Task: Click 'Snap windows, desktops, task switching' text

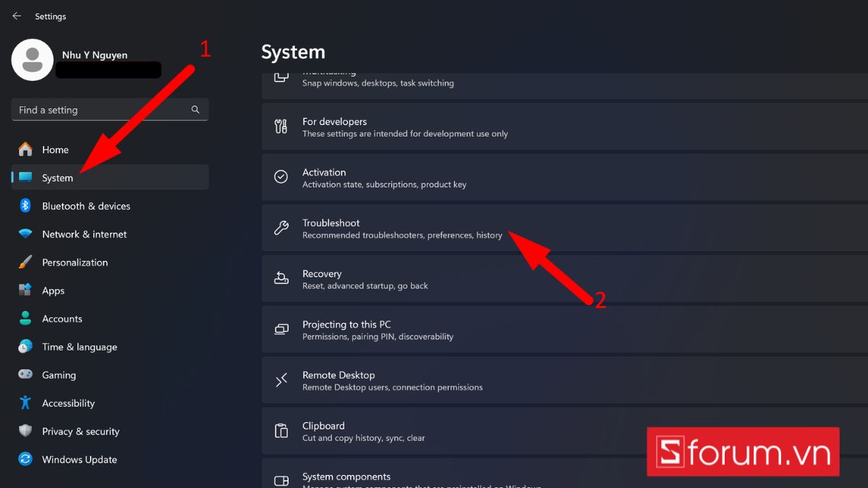Action: [378, 83]
